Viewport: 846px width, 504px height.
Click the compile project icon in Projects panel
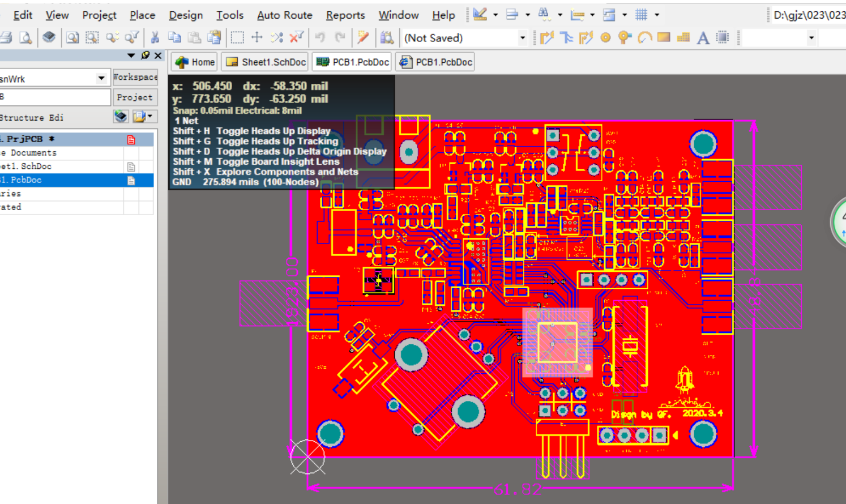(x=121, y=117)
